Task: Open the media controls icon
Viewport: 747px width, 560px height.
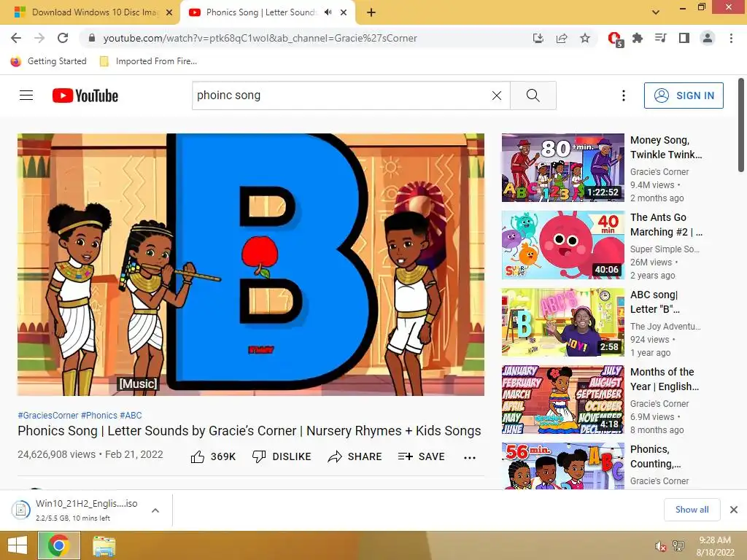Action: click(x=661, y=38)
